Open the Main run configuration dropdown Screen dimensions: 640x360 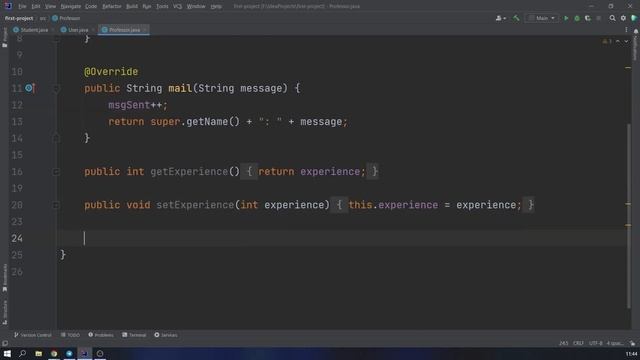(x=542, y=18)
